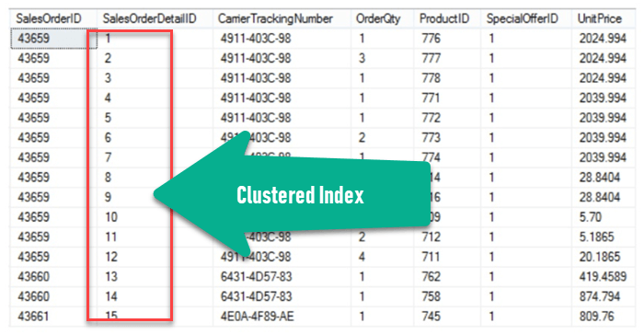Select ProductID 745 cell

coord(447,316)
